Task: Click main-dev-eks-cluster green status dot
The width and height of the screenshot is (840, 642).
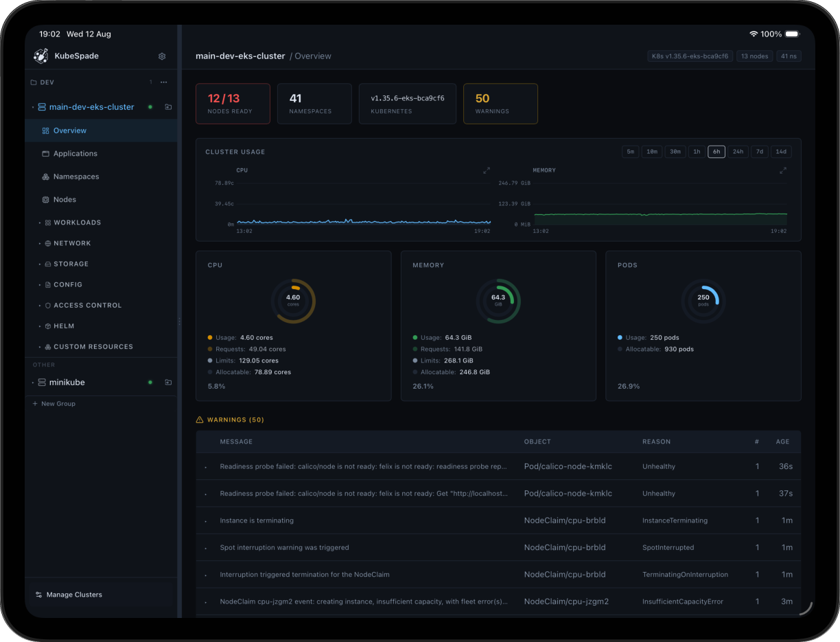Action: click(x=150, y=107)
